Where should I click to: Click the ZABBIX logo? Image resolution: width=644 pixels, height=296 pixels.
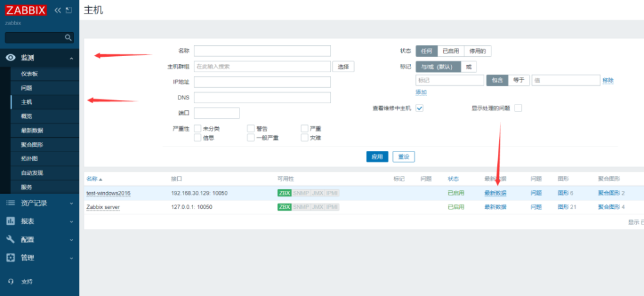tap(26, 10)
